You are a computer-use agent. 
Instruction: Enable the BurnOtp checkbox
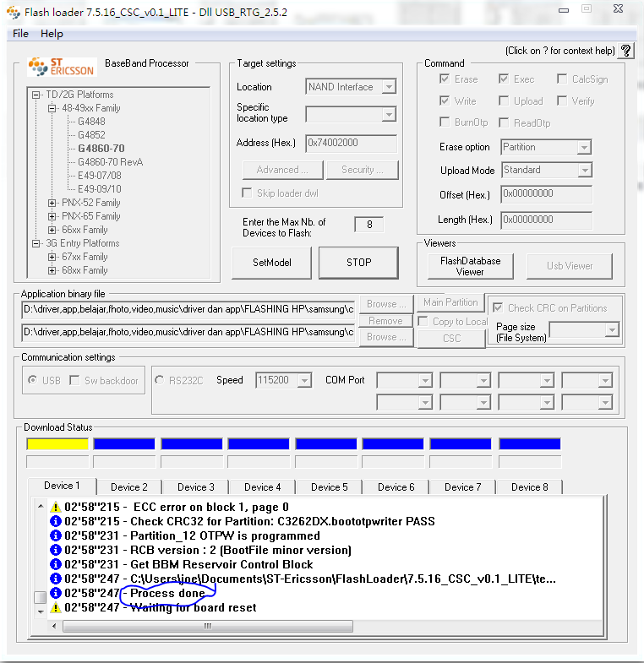(445, 122)
